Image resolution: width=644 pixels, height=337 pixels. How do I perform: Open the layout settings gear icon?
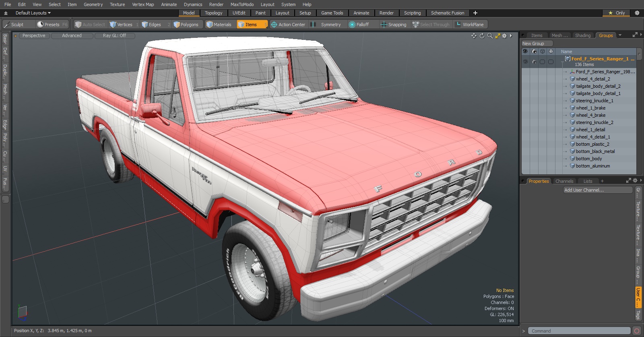(x=637, y=13)
